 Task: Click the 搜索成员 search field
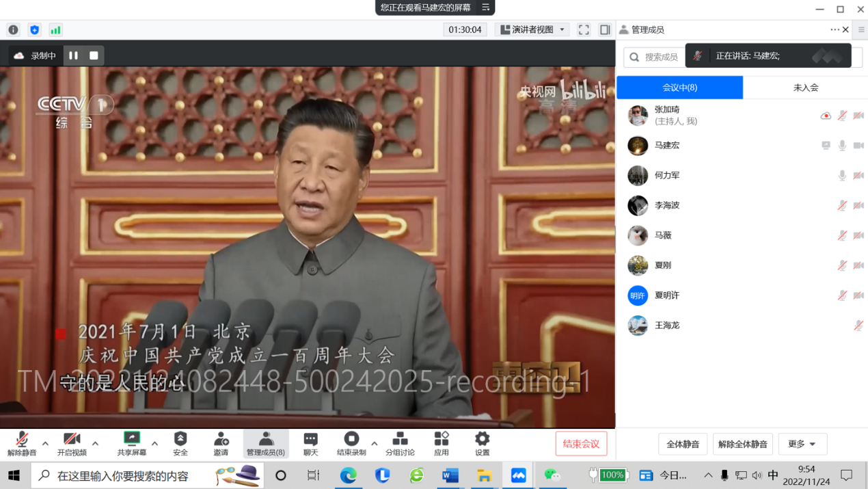tap(656, 57)
